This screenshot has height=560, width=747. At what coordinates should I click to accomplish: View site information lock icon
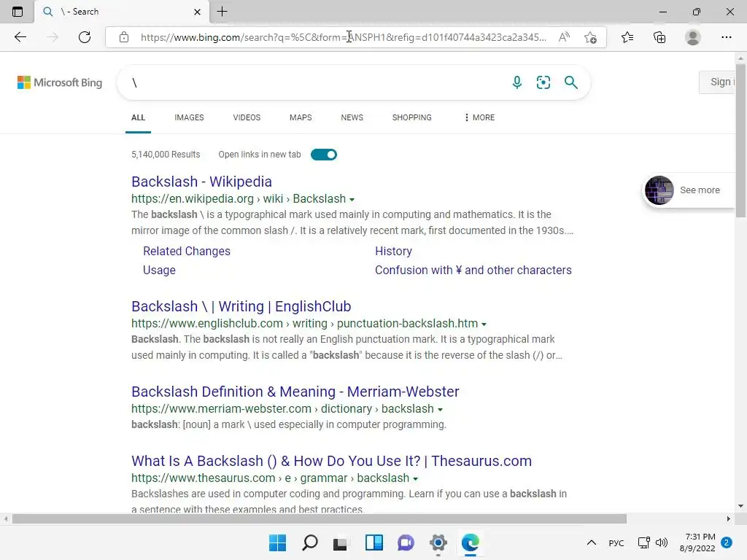tap(124, 37)
